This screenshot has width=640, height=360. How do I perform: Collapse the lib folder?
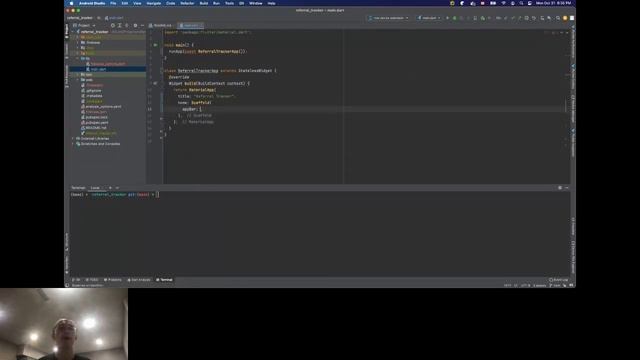tap(78, 58)
